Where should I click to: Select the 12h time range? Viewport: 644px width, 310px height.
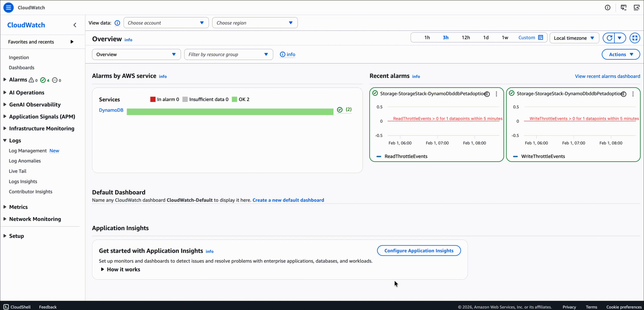tap(466, 38)
